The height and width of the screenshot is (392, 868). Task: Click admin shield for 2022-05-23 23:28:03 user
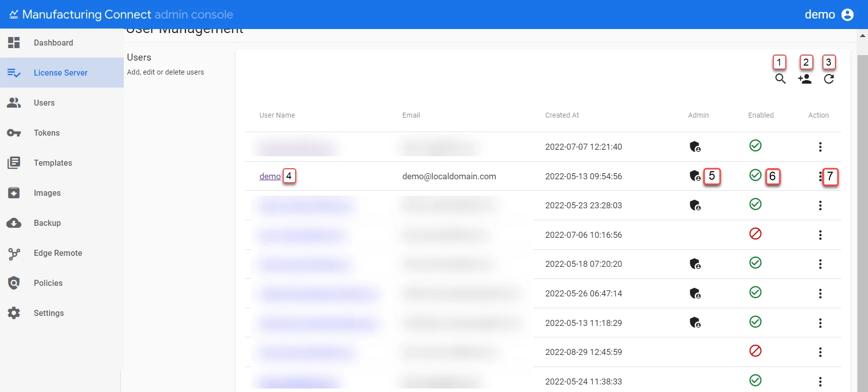click(695, 205)
